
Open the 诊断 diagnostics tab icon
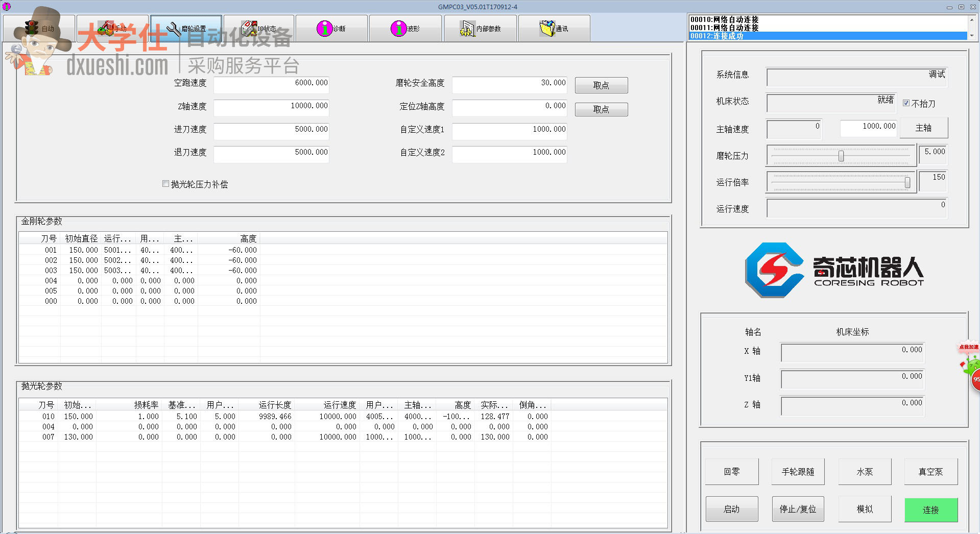(324, 29)
